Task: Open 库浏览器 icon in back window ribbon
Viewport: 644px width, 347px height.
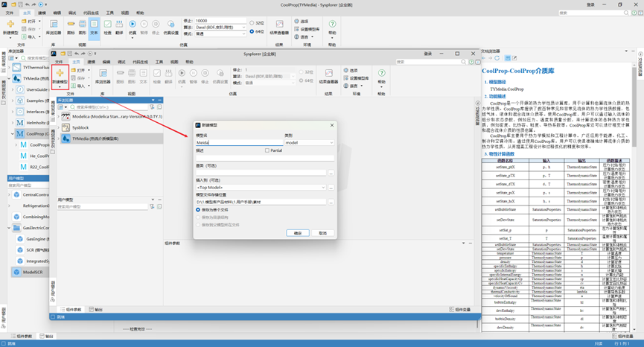Action: pos(54,25)
